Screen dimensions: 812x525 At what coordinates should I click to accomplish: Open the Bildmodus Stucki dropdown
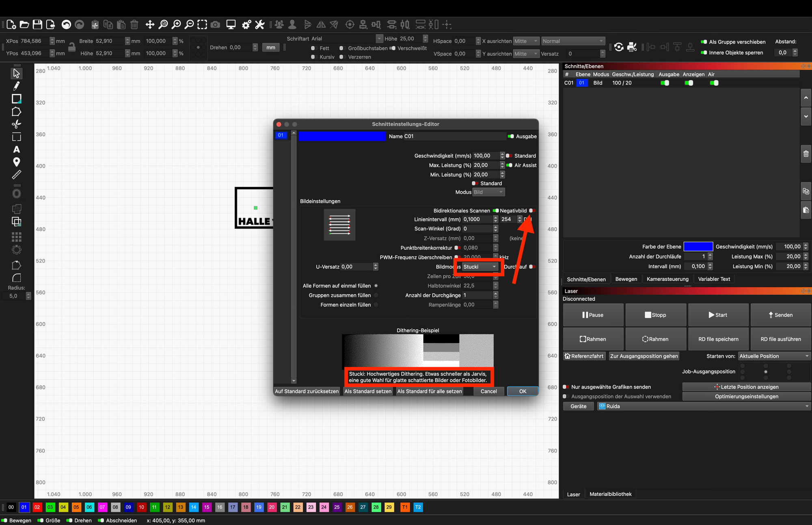pyautogui.click(x=479, y=267)
